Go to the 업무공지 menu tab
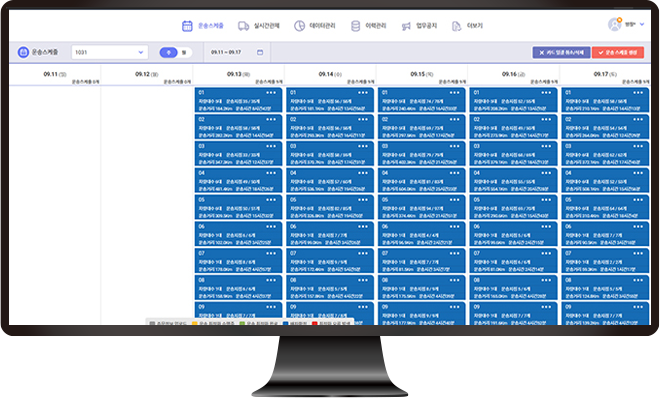Image resolution: width=660 pixels, height=398 pixels. pyautogui.click(x=426, y=26)
